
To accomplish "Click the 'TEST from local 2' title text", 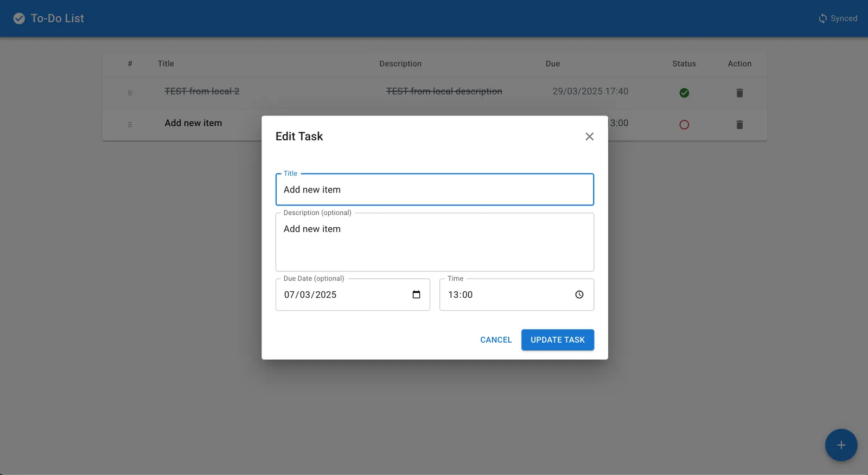I will tap(202, 91).
